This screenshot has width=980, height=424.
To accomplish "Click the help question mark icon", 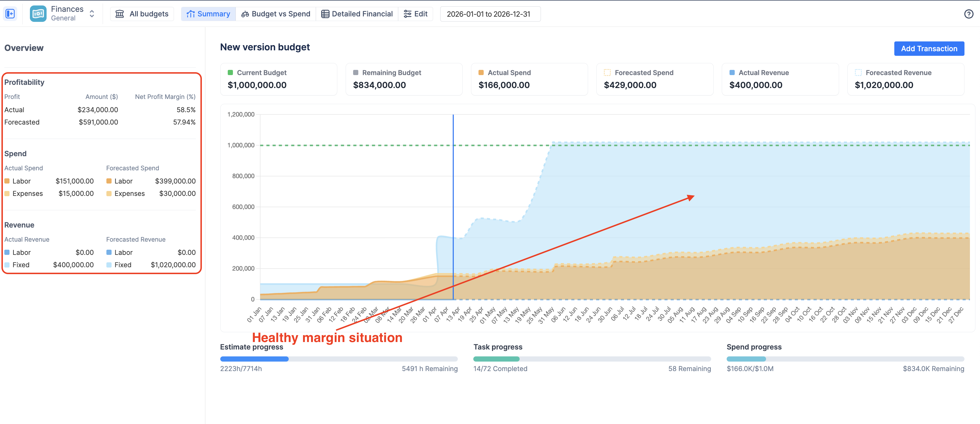I will [968, 14].
